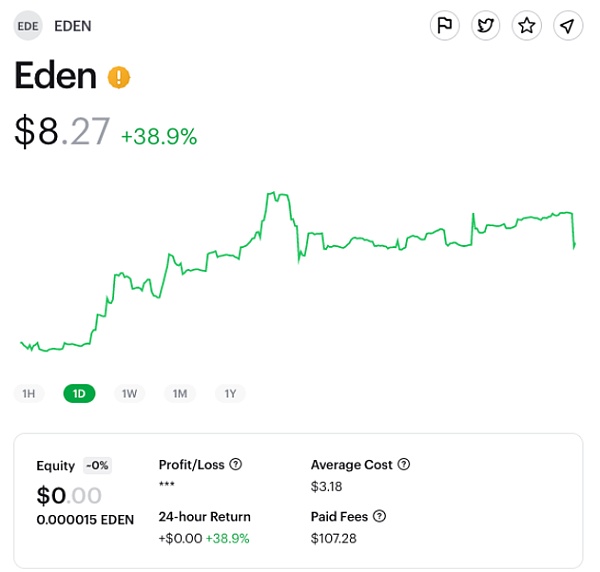Click the green price chart line peak
This screenshot has height=572, width=600.
coord(271,194)
